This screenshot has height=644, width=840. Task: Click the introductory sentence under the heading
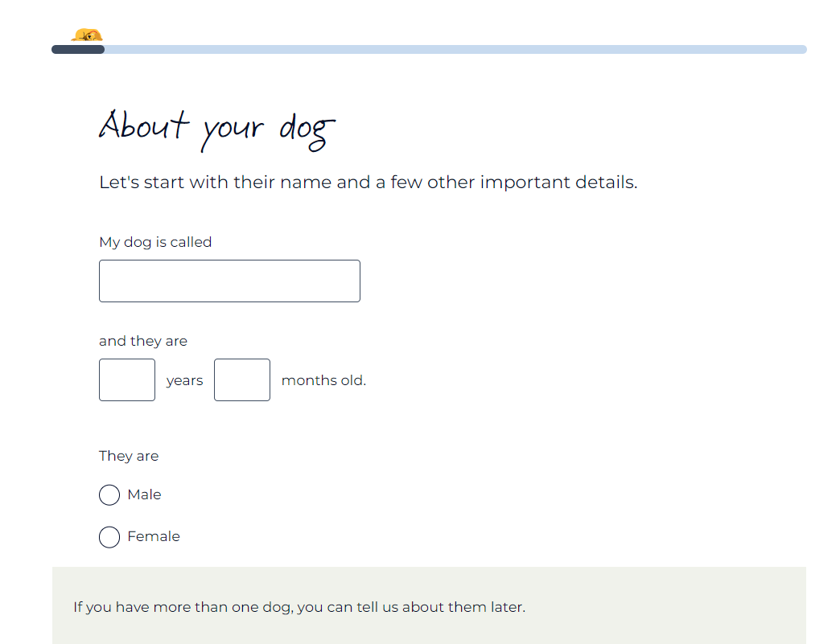[368, 183]
